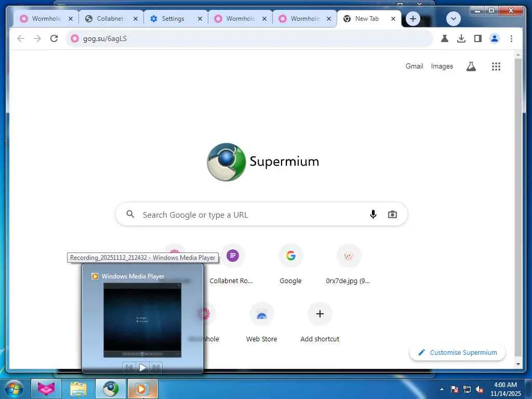Open Windows Explorer from taskbar
Viewport: 532px width, 399px height.
click(78, 389)
